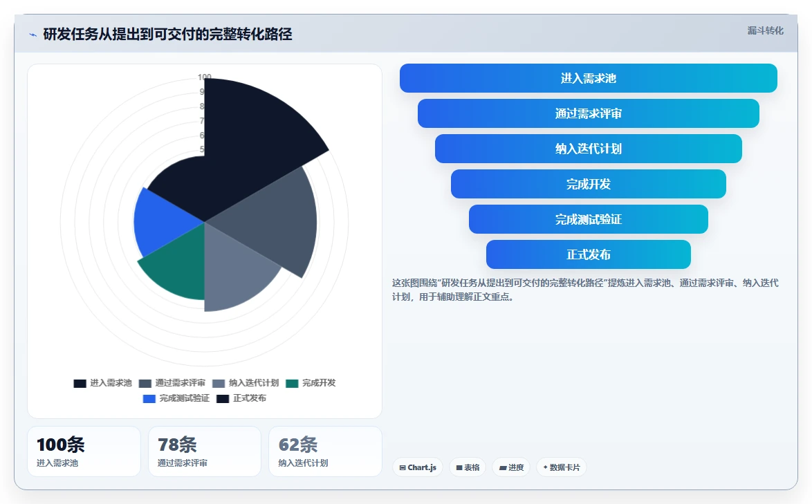
Task: Select the 表格 tag chip
Action: tap(468, 467)
